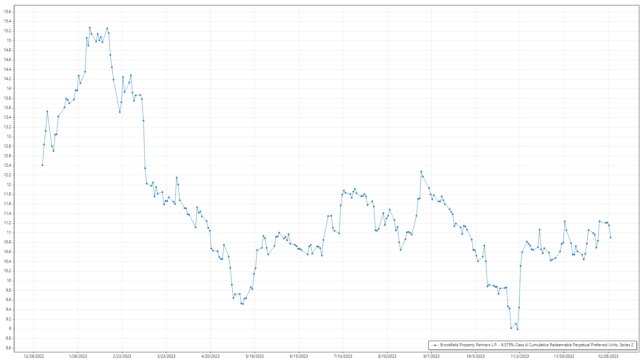Click the first data point at 12.4
This screenshot has width=644, height=362.
click(42, 165)
